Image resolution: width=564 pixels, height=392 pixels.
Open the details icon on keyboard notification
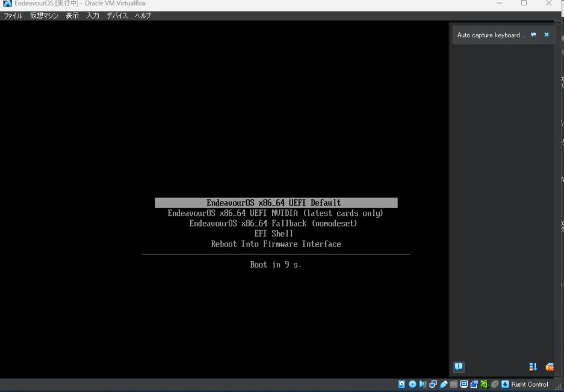[x=533, y=35]
